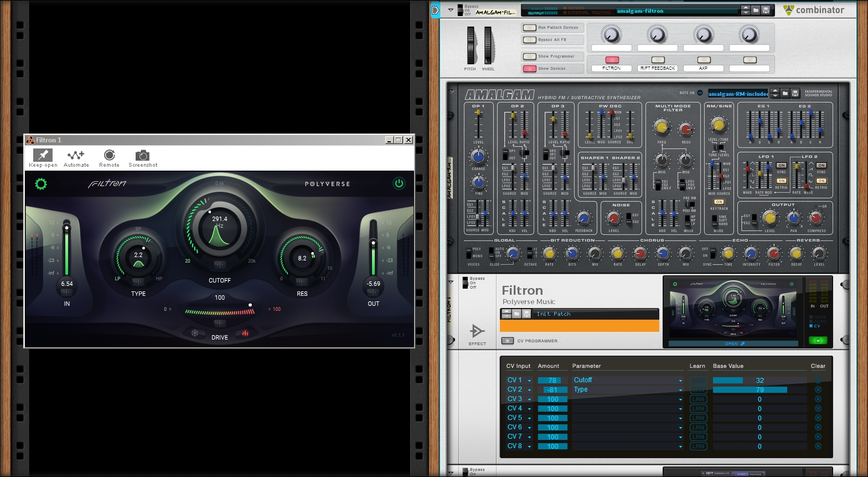Enable Show Programmer
The height and width of the screenshot is (477, 868).
[530, 56]
